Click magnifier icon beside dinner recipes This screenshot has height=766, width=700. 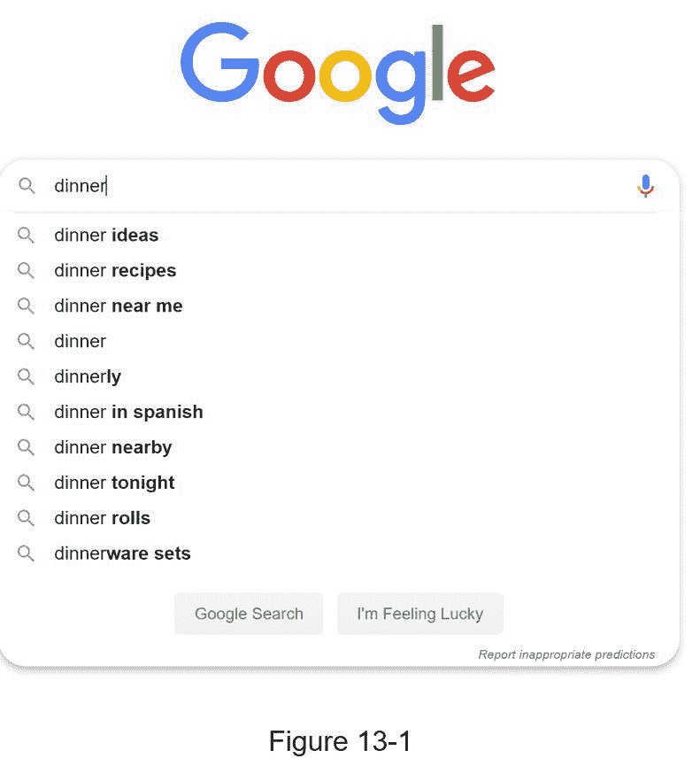tap(26, 270)
